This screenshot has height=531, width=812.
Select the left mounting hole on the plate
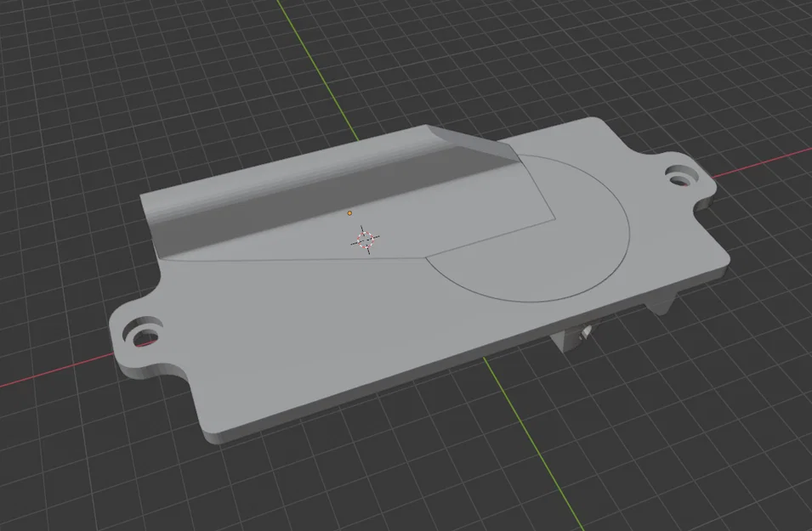[142, 334]
